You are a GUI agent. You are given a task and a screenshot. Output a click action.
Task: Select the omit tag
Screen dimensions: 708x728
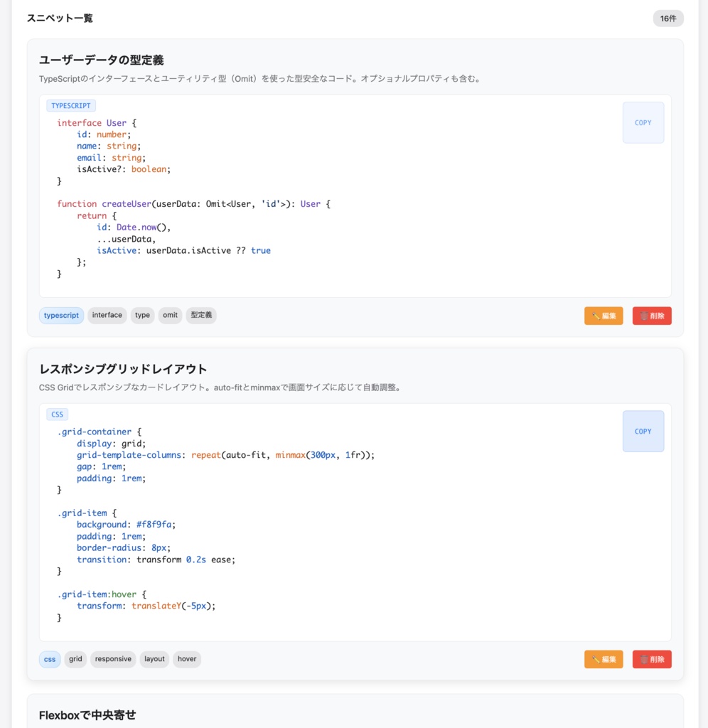pyautogui.click(x=170, y=315)
